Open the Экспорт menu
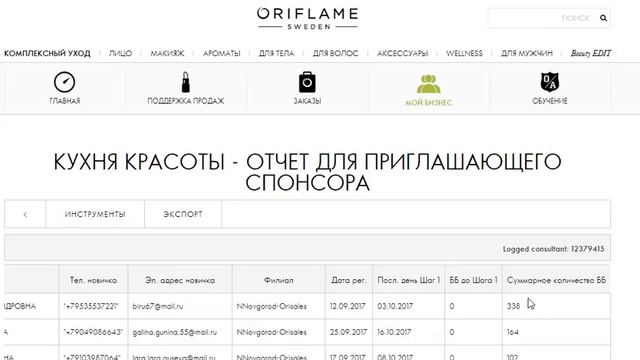 coord(183,214)
